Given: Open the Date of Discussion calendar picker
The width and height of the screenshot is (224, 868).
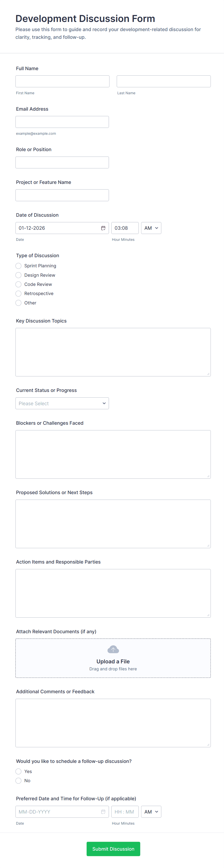Looking at the screenshot, I should point(103,228).
